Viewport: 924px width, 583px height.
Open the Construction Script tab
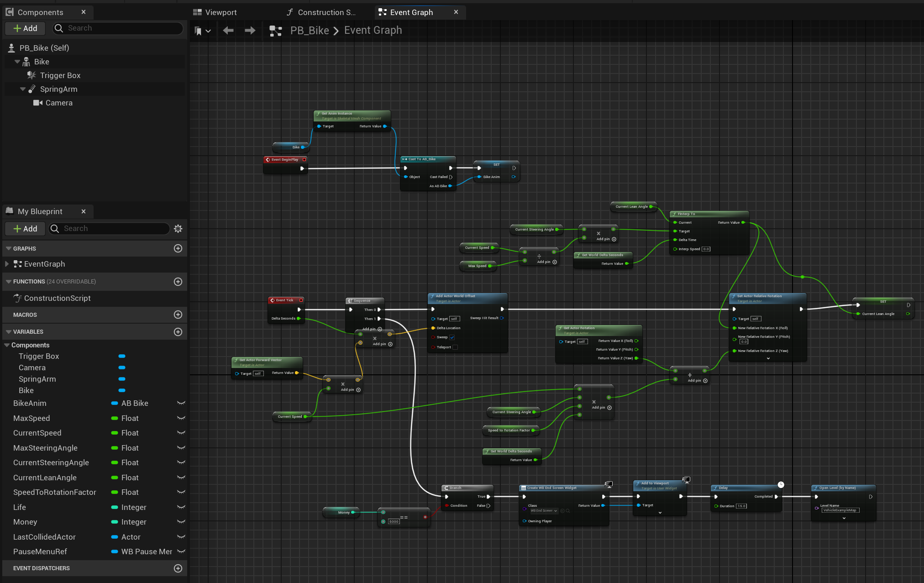[326, 12]
